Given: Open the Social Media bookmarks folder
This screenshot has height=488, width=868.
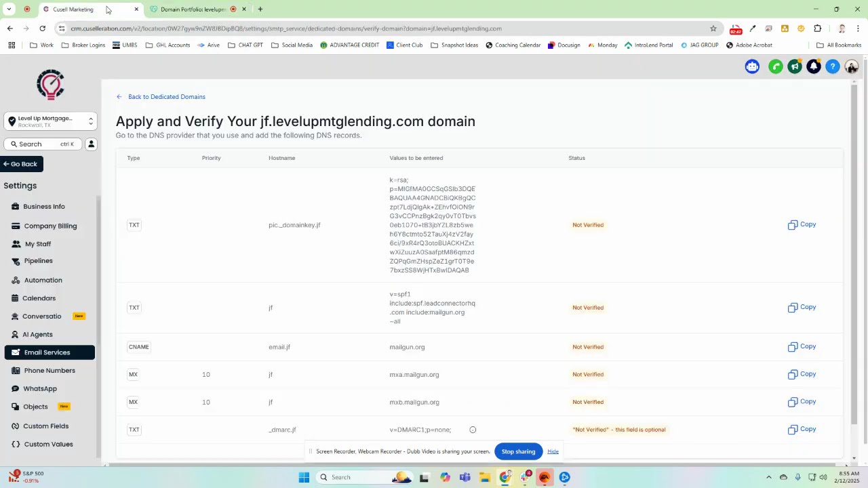Looking at the screenshot, I should pyautogui.click(x=292, y=45).
